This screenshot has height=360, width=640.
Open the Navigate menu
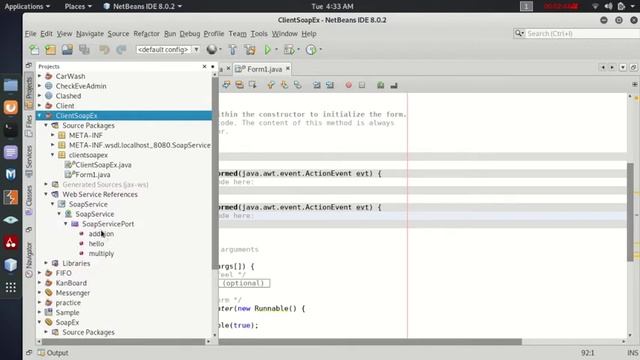(90, 34)
